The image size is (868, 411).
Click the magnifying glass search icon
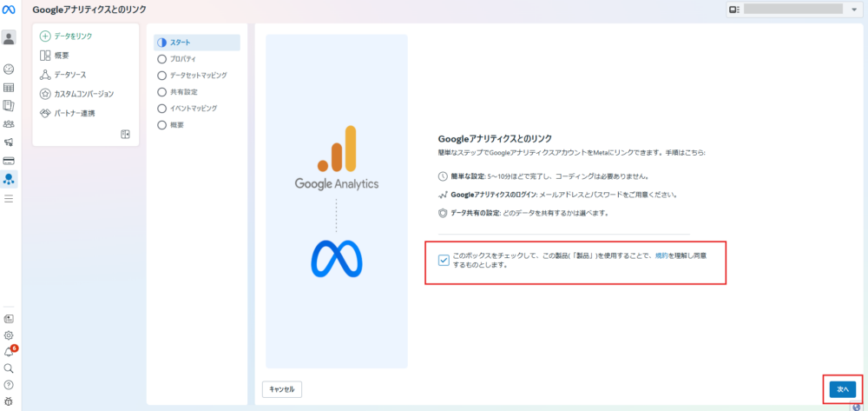click(x=9, y=368)
